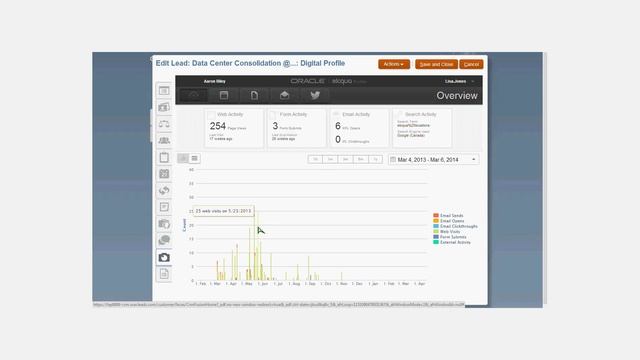Open the Lisa Jones user menu

click(460, 81)
